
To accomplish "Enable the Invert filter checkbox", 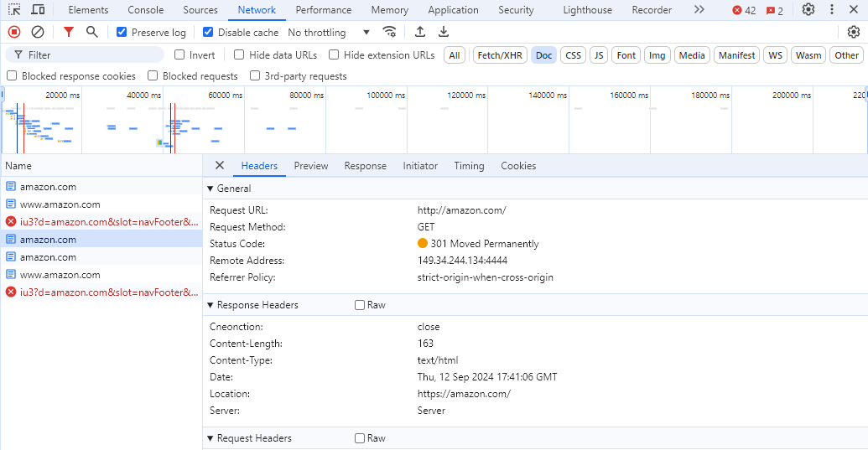I will [179, 54].
